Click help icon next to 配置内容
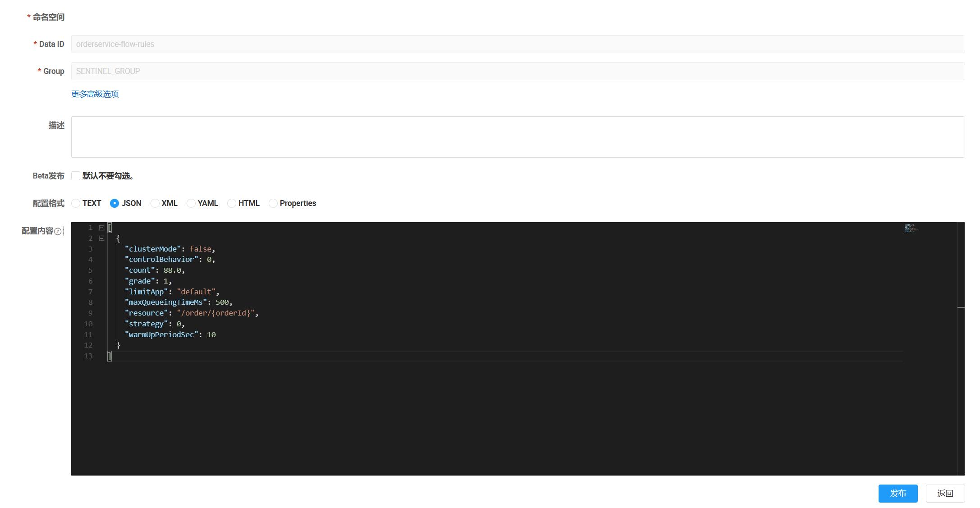980x508 pixels. pos(58,231)
